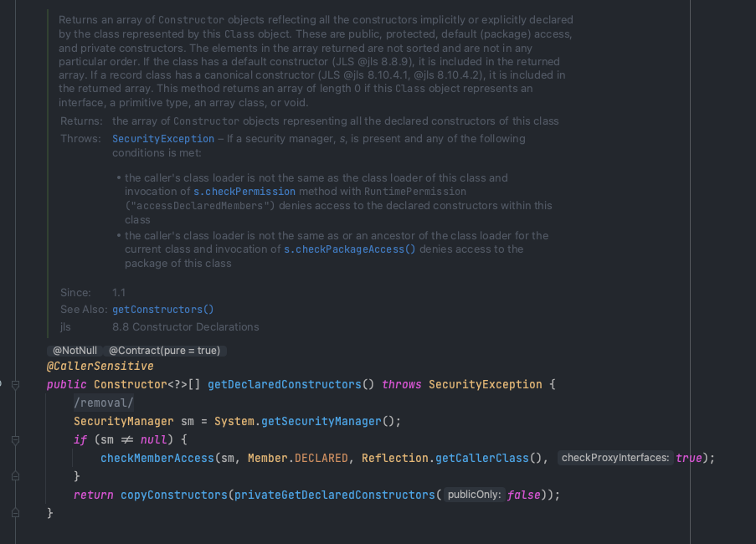This screenshot has width=756, height=544.
Task: Click the 'See Also:' label
Action: click(x=84, y=310)
